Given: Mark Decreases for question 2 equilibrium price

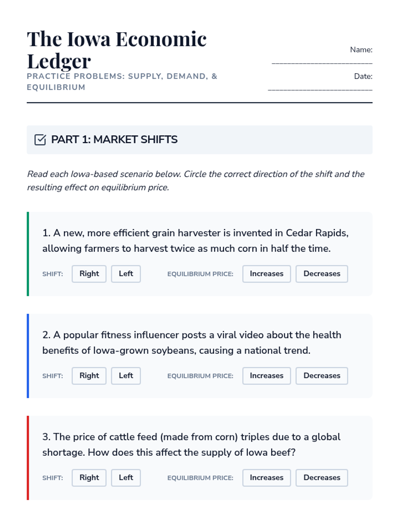Looking at the screenshot, I should 322,376.
